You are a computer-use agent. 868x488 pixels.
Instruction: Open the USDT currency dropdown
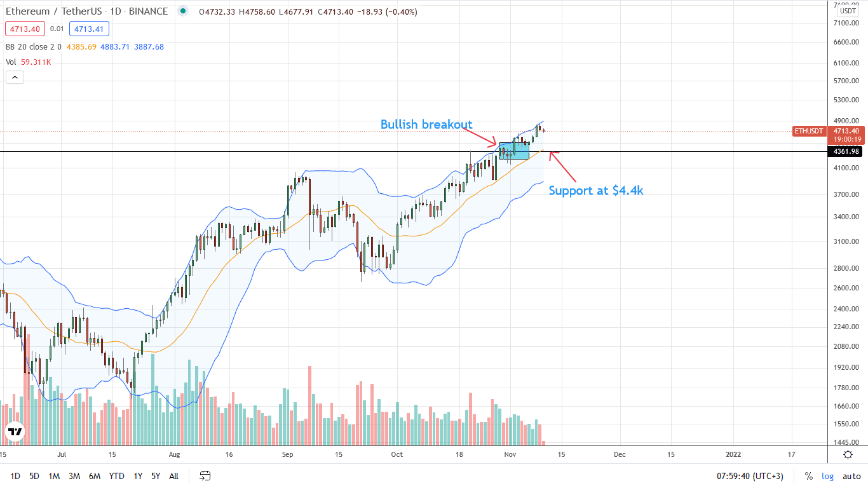tap(847, 10)
